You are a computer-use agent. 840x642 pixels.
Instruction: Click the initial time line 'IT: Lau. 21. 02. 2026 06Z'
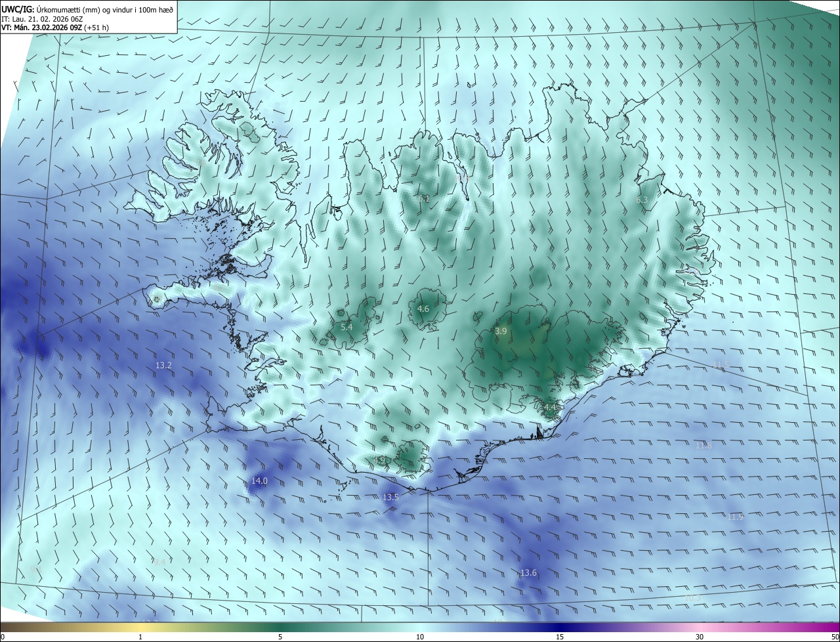pyautogui.click(x=41, y=18)
